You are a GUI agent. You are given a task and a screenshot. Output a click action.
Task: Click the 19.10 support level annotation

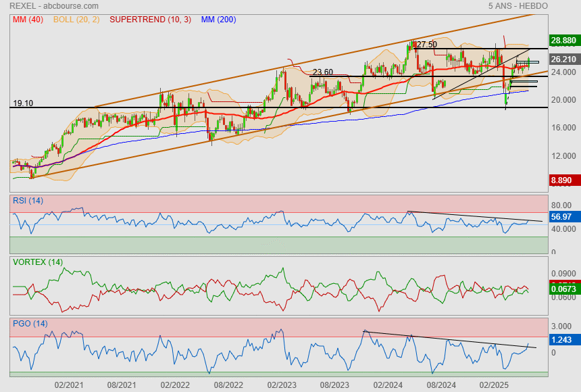click(23, 103)
